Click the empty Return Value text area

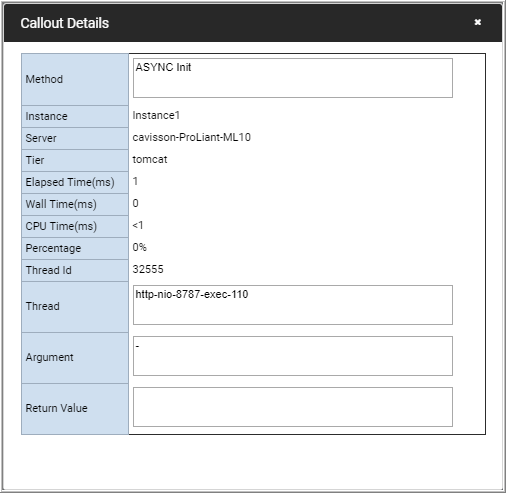293,407
